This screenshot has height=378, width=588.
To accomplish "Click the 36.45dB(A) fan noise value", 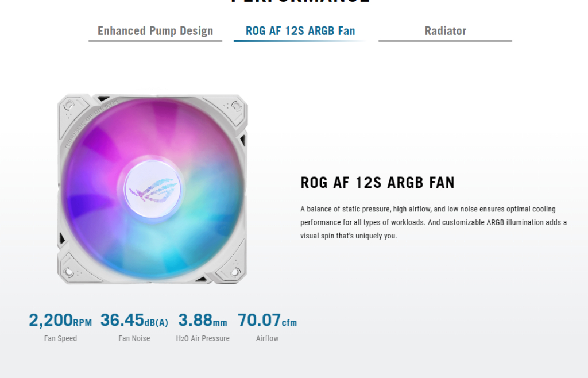I will tap(134, 319).
